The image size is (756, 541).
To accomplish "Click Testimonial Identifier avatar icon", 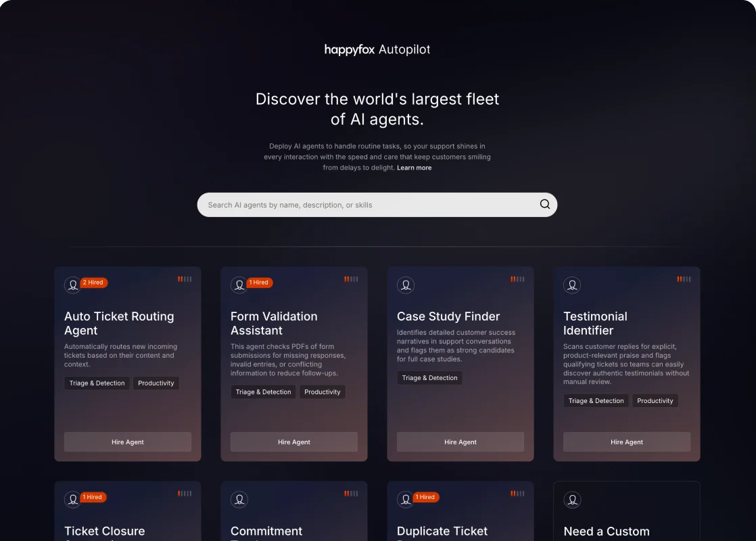I will (572, 285).
